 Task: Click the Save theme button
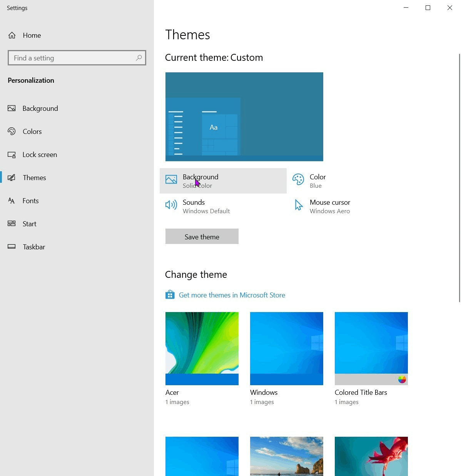[202, 236]
